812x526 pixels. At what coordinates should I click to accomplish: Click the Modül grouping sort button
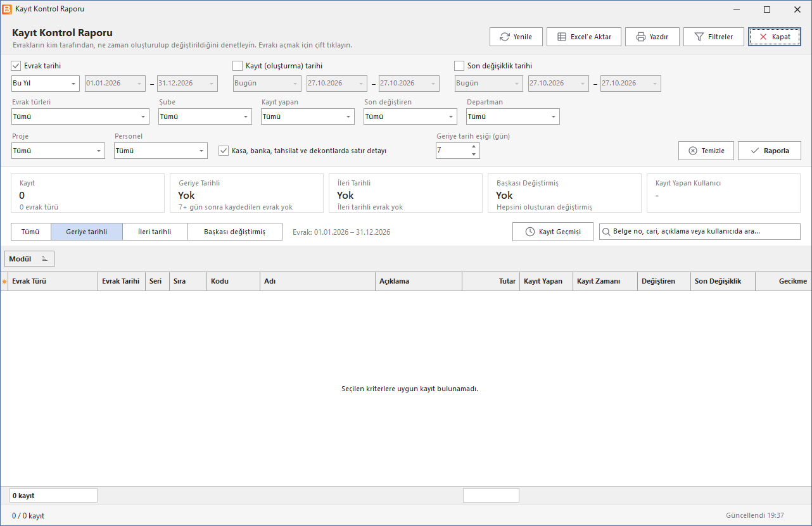pyautogui.click(x=29, y=259)
